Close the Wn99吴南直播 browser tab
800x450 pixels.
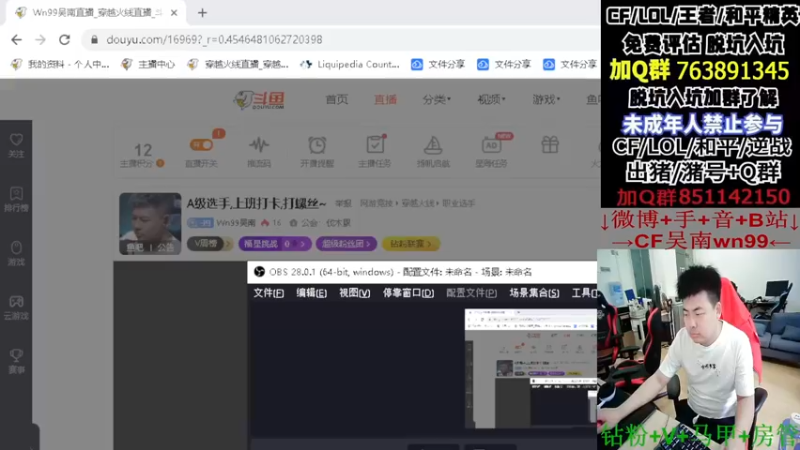coord(174,13)
